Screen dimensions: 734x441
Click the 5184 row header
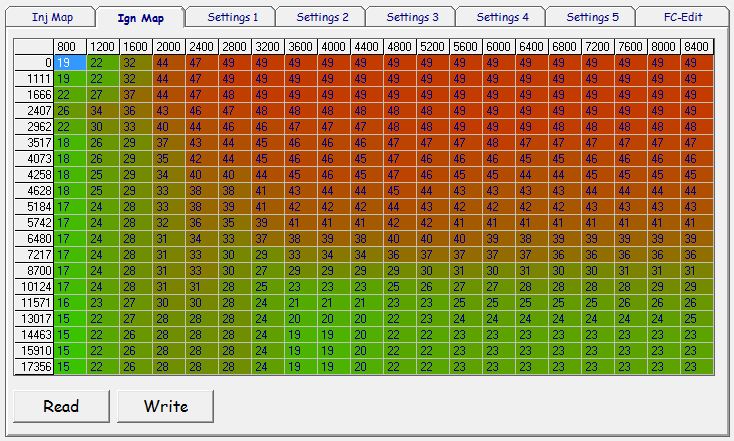[34, 206]
